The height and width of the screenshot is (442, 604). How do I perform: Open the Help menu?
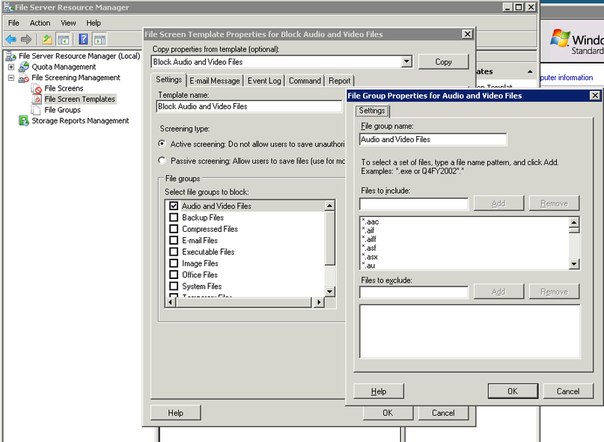tap(93, 23)
